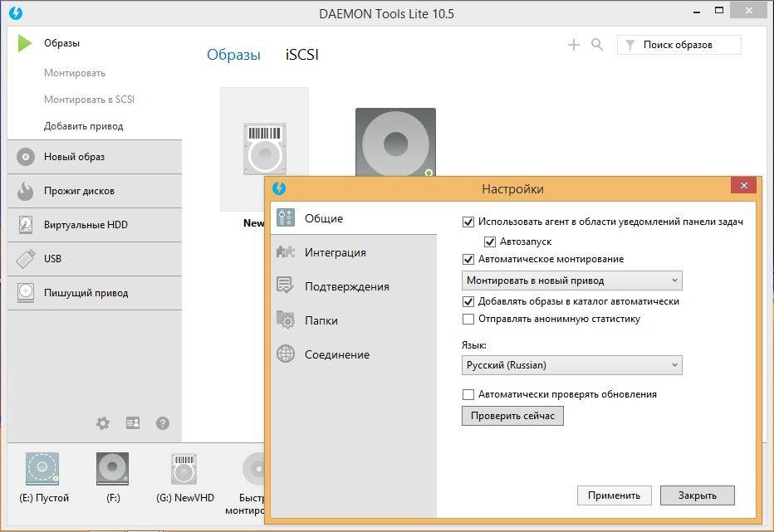Click the Применить button
This screenshot has height=532, width=774.
[x=614, y=495]
